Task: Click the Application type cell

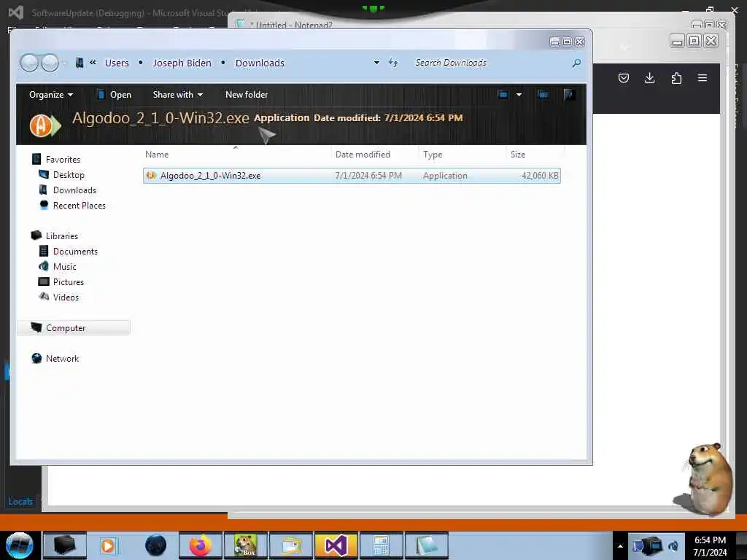Action: tap(445, 176)
